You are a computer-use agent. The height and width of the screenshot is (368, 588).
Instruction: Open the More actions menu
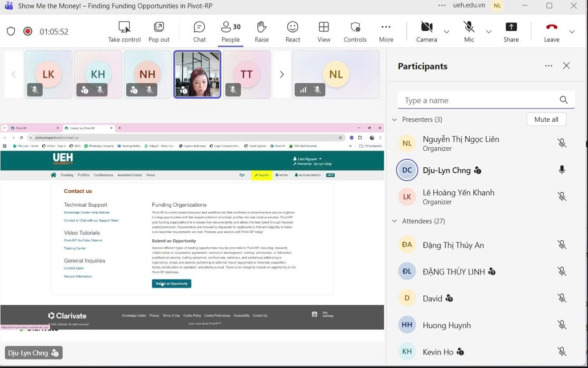point(386,32)
